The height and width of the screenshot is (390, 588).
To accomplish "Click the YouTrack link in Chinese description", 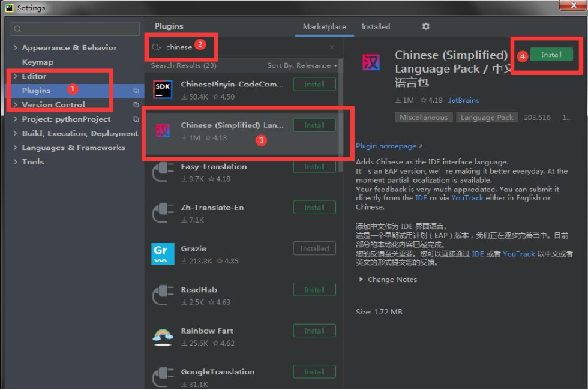I will pos(518,254).
